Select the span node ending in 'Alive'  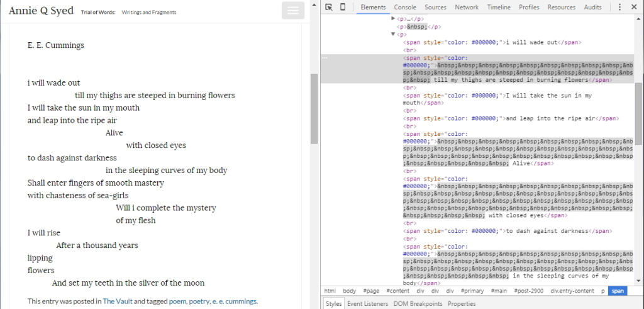pos(518,149)
